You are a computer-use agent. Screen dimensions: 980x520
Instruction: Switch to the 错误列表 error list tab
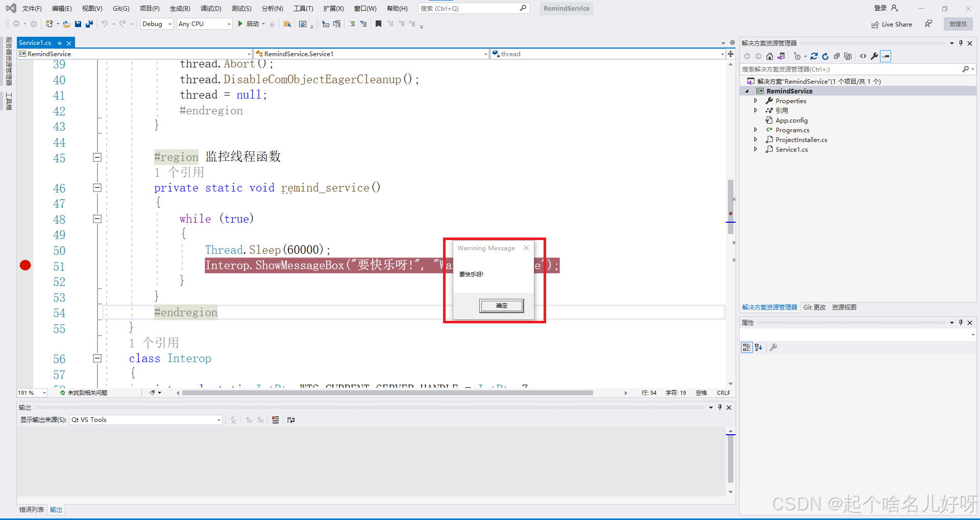tap(32, 510)
